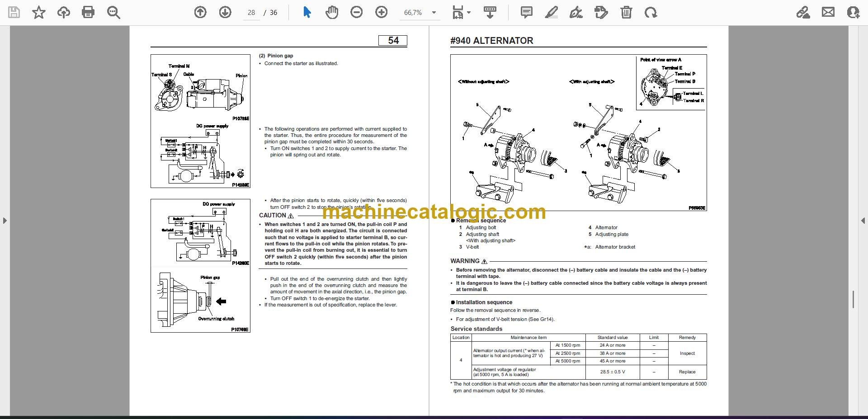This screenshot has width=868, height=419.
Task: Click the "Alternator bracket" list entry
Action: click(615, 247)
